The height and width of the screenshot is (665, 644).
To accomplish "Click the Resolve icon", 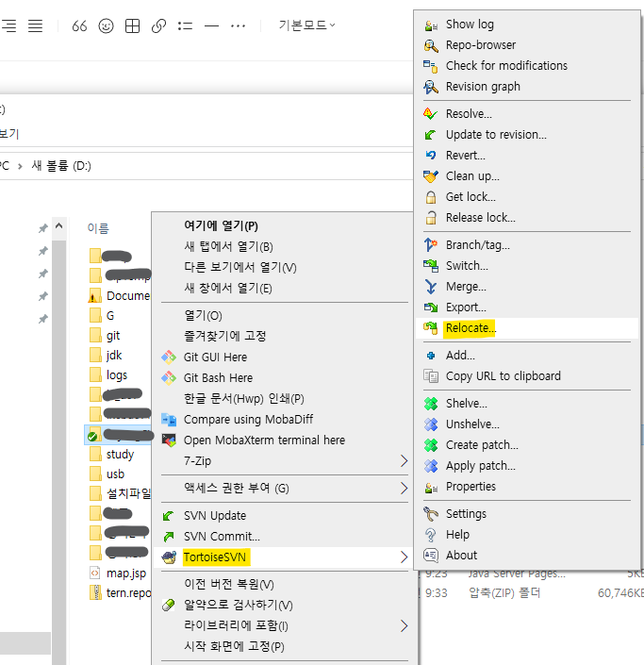I will [x=431, y=114].
